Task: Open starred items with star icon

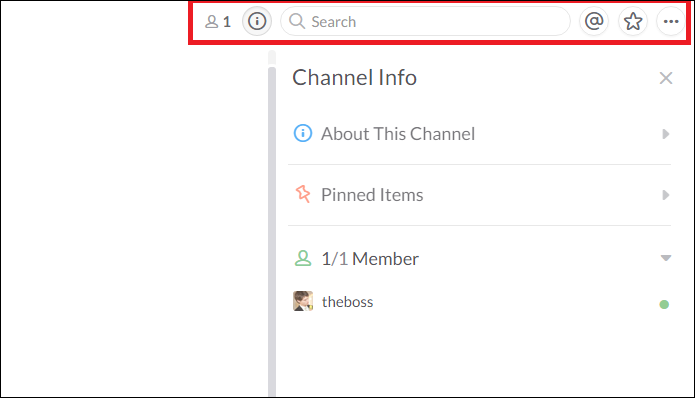Action: coord(633,21)
